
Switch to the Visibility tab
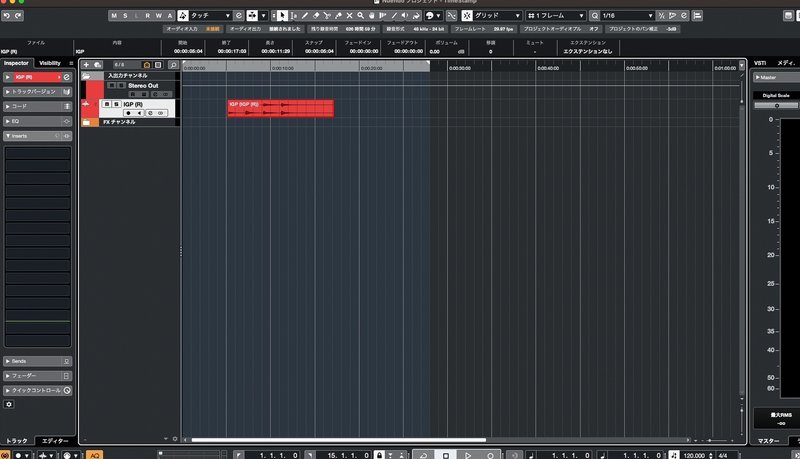coord(50,63)
